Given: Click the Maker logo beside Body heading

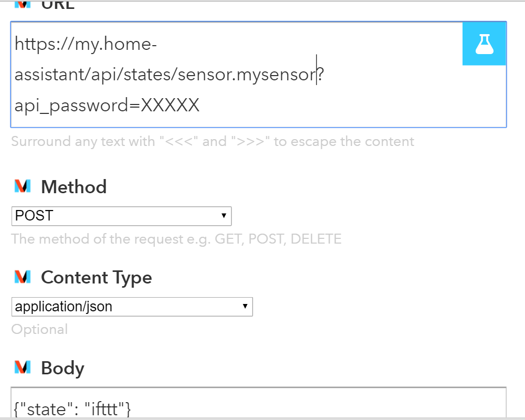Looking at the screenshot, I should [x=23, y=367].
